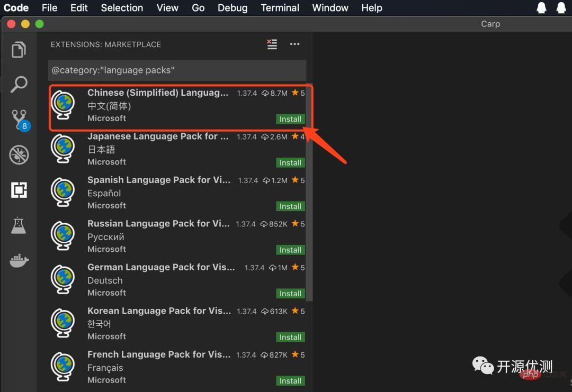Open the Explorer view in activity bar

(19, 49)
